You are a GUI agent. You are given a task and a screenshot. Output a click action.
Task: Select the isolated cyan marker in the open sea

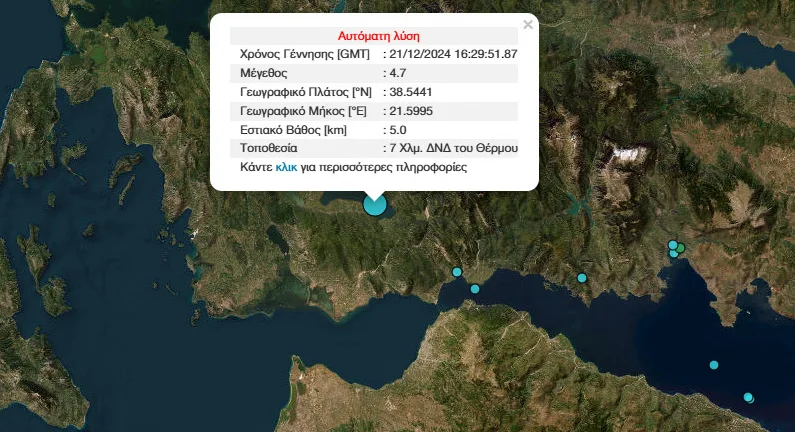tap(714, 365)
